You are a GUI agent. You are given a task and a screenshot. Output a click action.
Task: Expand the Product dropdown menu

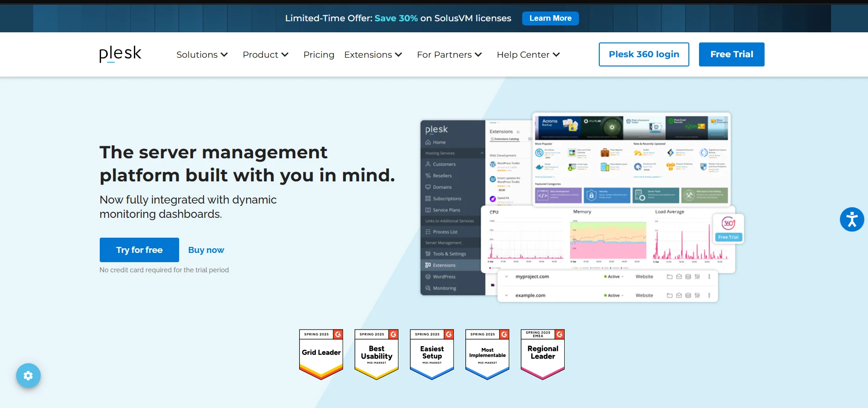click(x=265, y=54)
